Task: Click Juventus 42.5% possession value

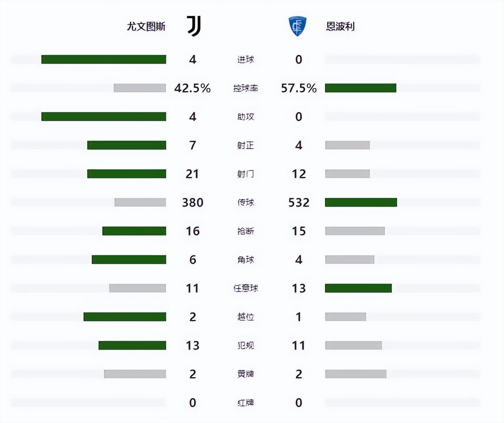Action: click(x=192, y=88)
